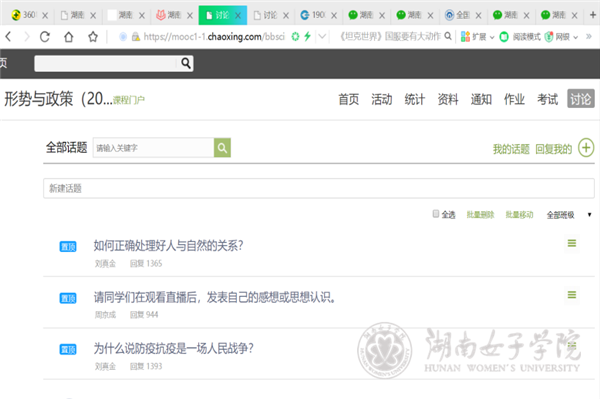Open topic 请同学们在观看直播后 discussion
Screen dimensions: 600x399
(215, 297)
